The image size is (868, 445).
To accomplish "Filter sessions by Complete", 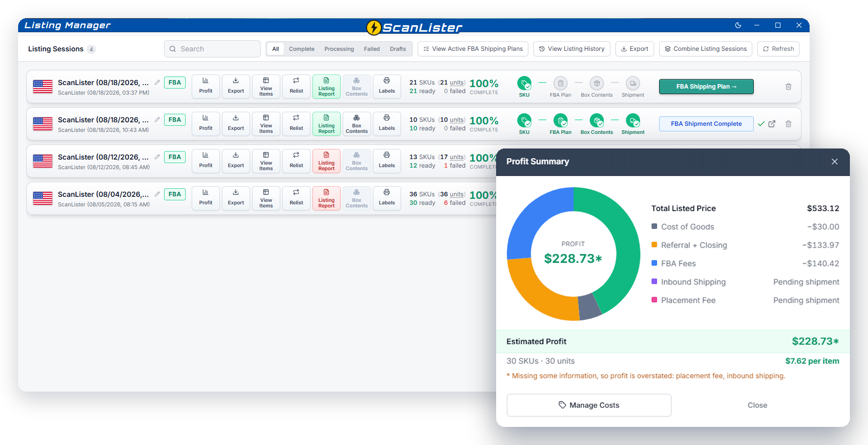I will pos(301,49).
